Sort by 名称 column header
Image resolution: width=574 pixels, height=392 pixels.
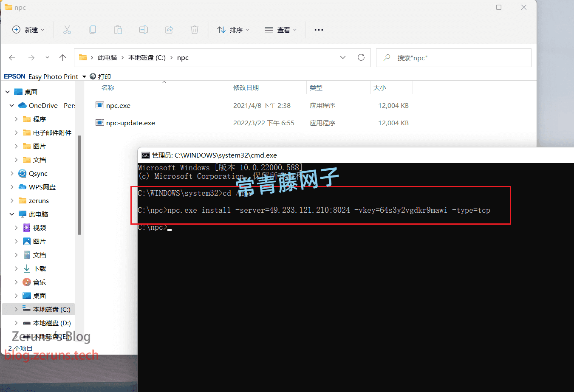(108, 87)
